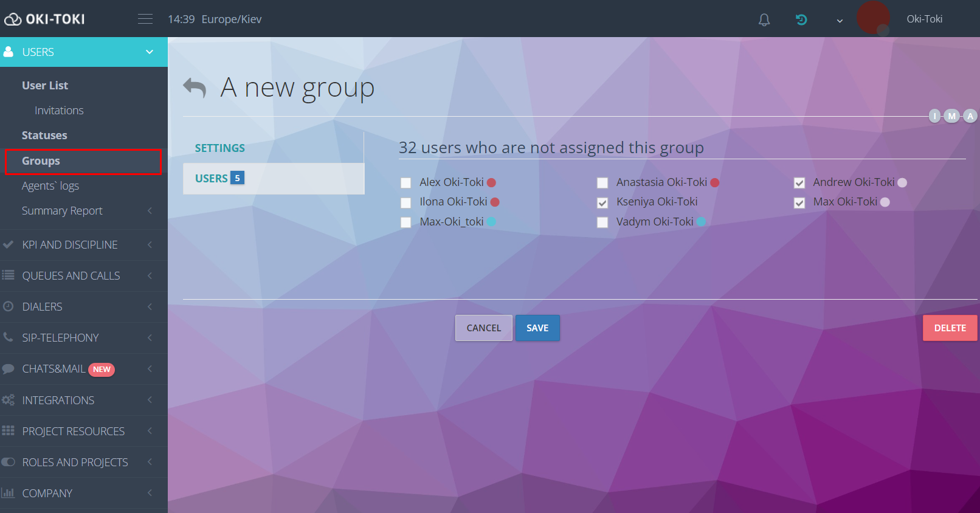
Task: Click the A circle badge
Action: click(x=970, y=116)
